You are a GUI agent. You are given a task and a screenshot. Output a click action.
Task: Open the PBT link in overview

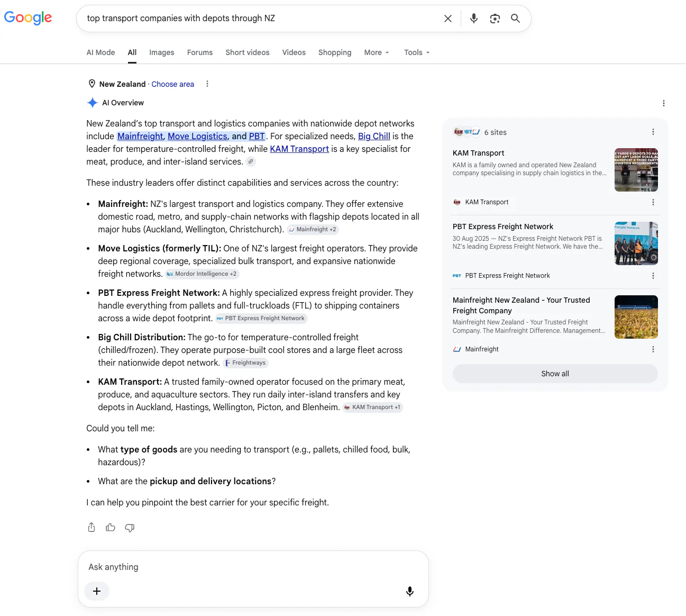[x=257, y=136]
